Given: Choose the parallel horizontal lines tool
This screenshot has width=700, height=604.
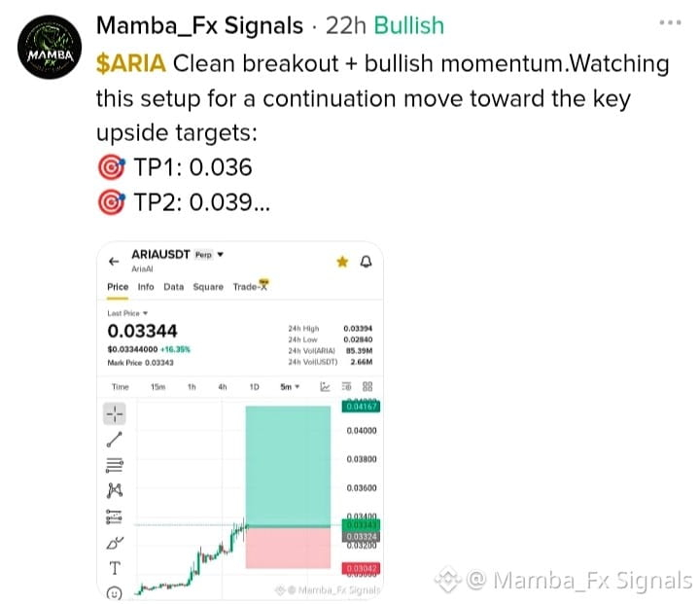Looking at the screenshot, I should click(x=115, y=465).
